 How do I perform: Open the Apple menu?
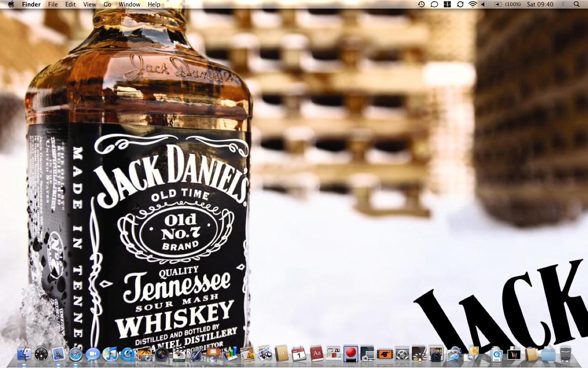pyautogui.click(x=11, y=4)
